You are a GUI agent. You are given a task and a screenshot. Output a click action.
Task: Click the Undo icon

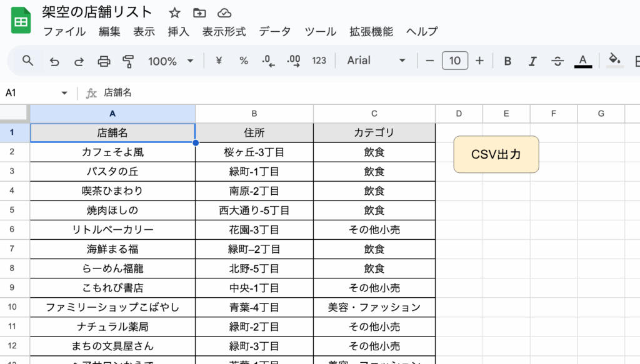pos(54,61)
